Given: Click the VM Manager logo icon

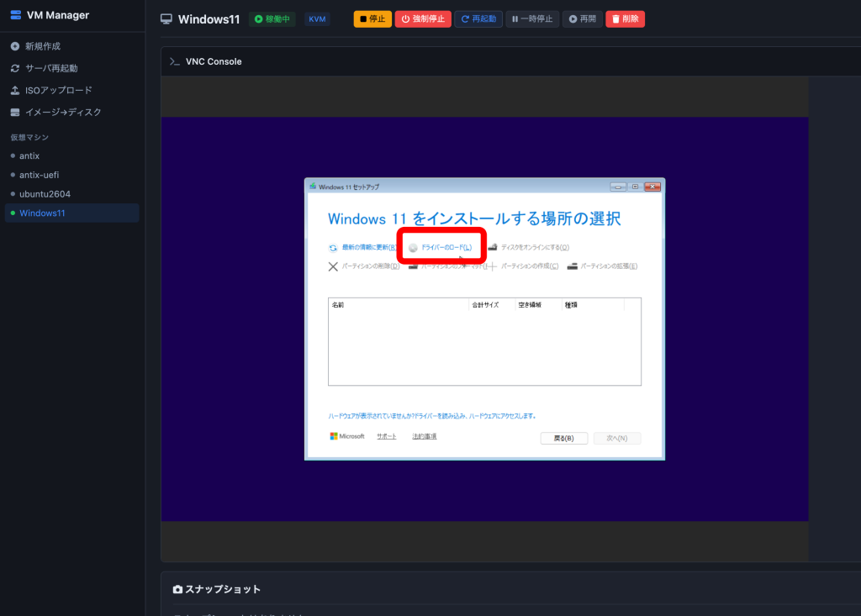Looking at the screenshot, I should pyautogui.click(x=15, y=15).
